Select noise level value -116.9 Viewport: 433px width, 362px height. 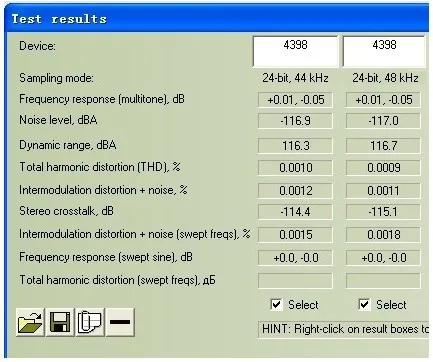coord(295,121)
